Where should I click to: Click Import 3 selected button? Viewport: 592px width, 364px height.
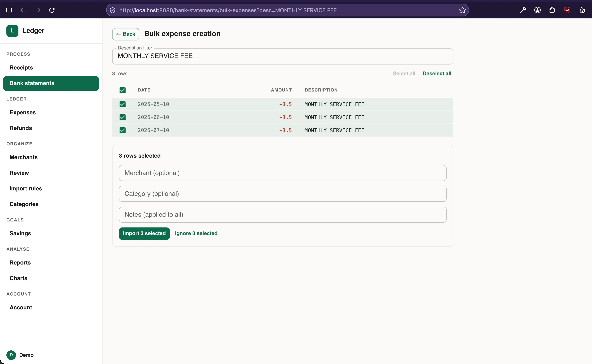[x=144, y=233]
